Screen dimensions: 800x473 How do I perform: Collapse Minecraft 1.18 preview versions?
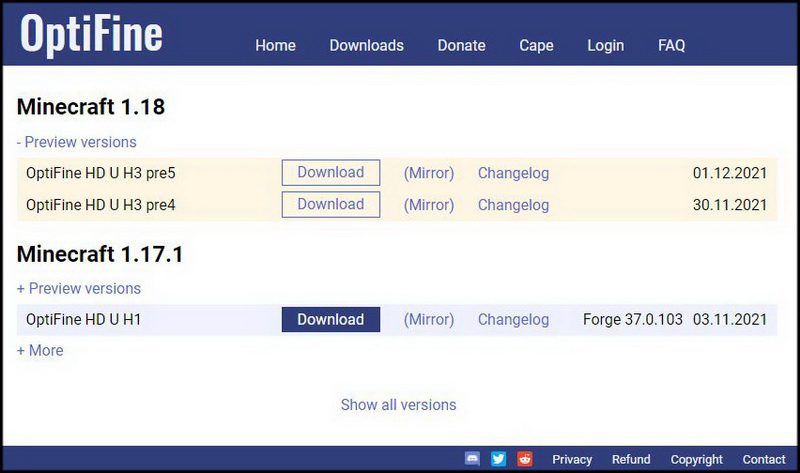point(77,142)
